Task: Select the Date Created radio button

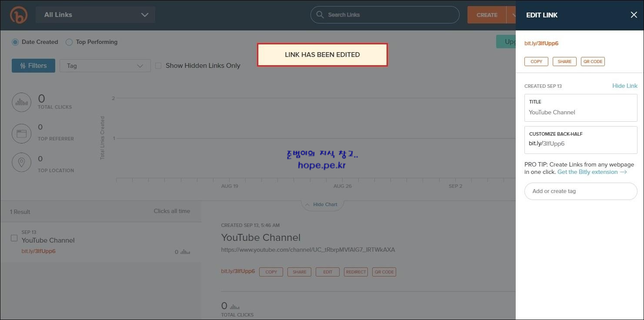Action: (x=15, y=42)
